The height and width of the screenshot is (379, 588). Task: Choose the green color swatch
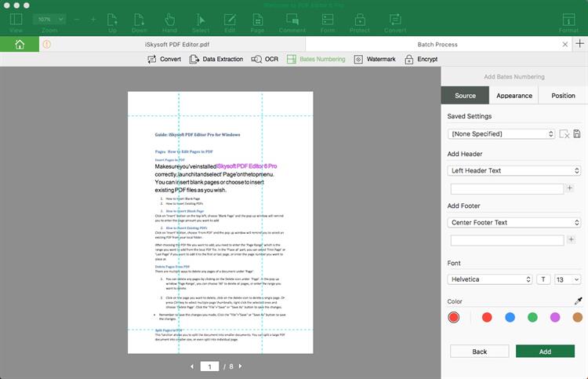pyautogui.click(x=532, y=318)
